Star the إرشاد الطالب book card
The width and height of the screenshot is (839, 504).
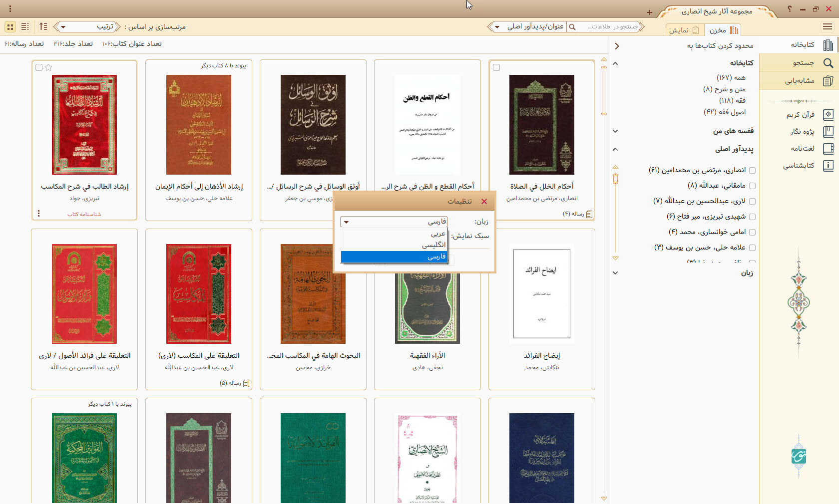(48, 67)
